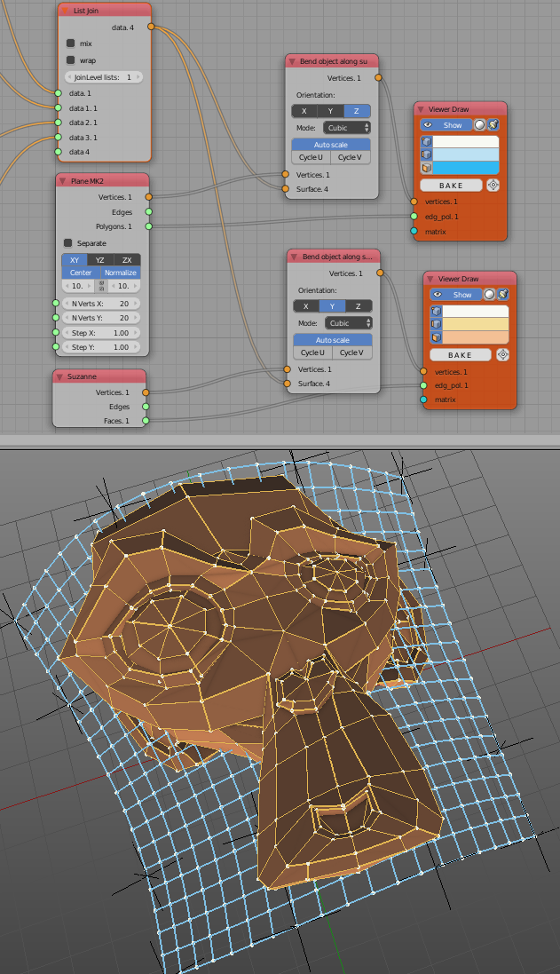Pick the white vertex color in upper Viewer Draw
The image size is (560, 974).
[x=466, y=142]
